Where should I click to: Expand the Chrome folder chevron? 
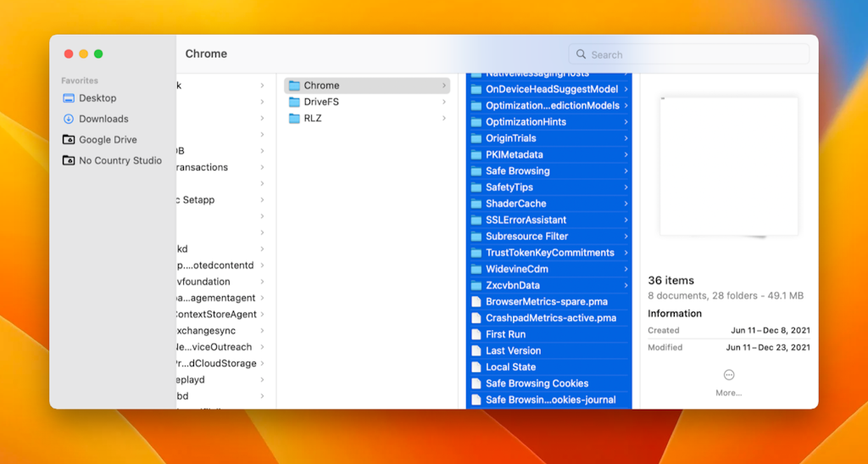point(444,86)
